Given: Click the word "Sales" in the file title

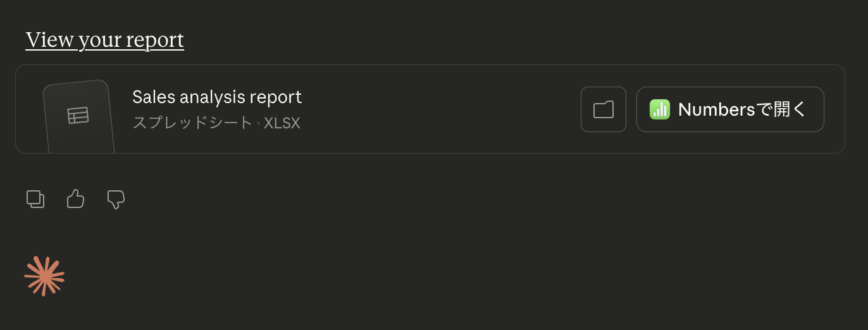Looking at the screenshot, I should click(153, 97).
